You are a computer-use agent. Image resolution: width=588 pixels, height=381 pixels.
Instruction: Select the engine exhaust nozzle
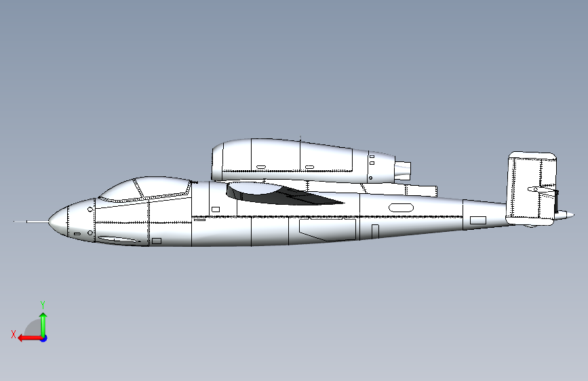point(403,171)
